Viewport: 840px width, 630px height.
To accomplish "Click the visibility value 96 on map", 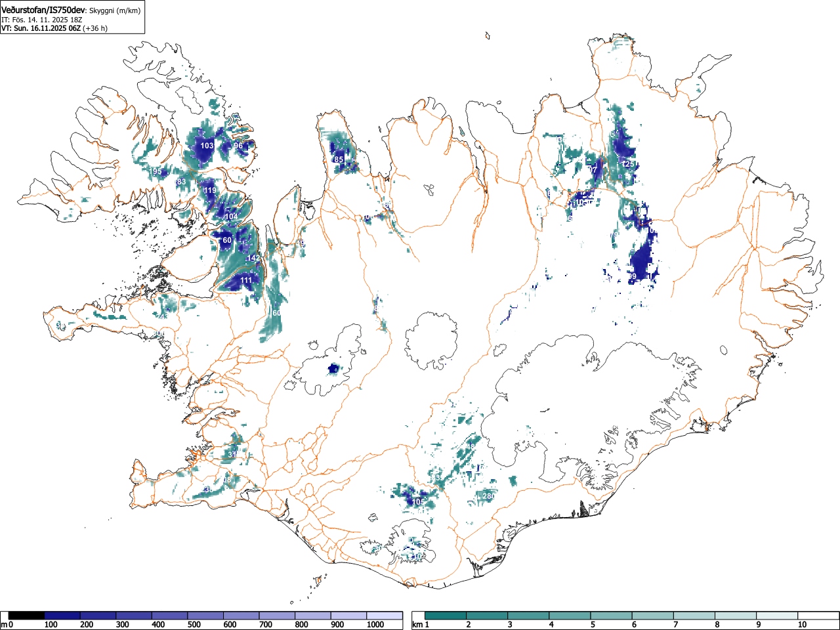I will 238,146.
